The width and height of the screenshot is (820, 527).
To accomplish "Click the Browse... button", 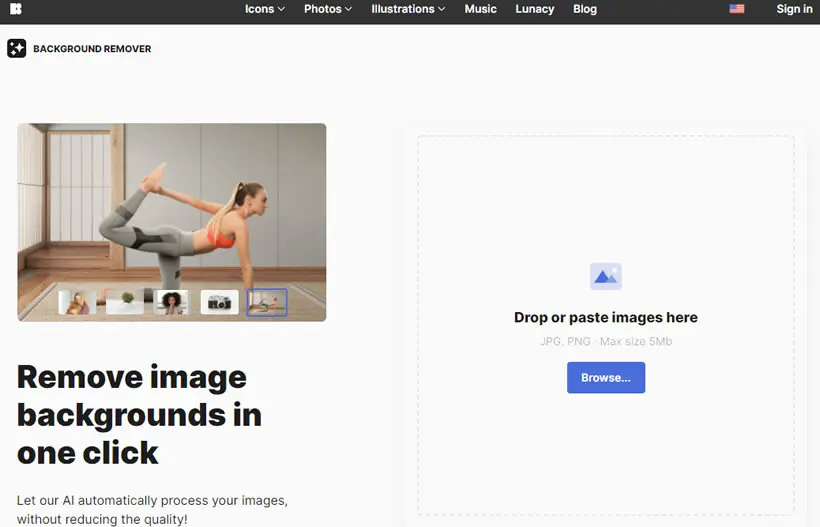I will pos(606,377).
